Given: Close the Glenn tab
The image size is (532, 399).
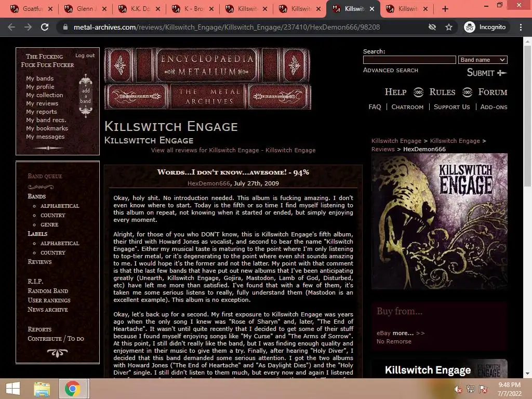Looking at the screenshot, I should coord(104,9).
